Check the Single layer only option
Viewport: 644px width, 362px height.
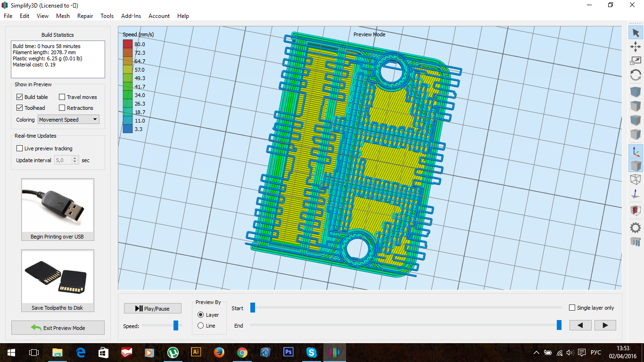click(572, 308)
